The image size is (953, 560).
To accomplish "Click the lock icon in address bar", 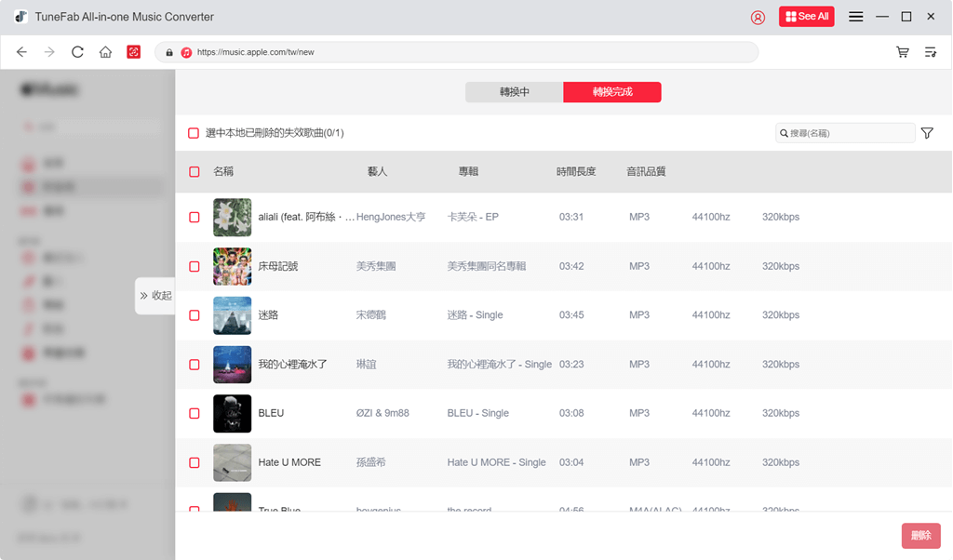I will [169, 52].
